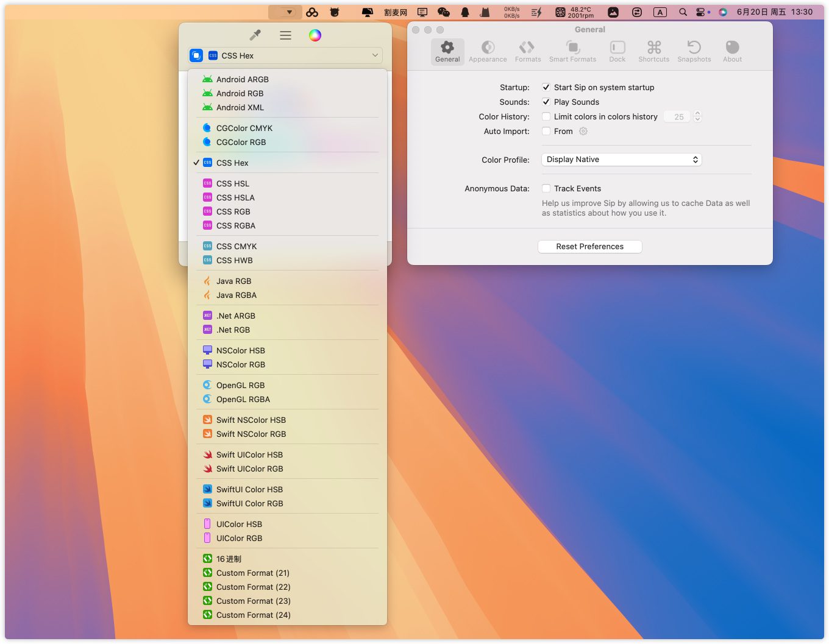The height and width of the screenshot is (644, 829).
Task: Choose Swift NSColor RGB format
Action: pos(288,434)
